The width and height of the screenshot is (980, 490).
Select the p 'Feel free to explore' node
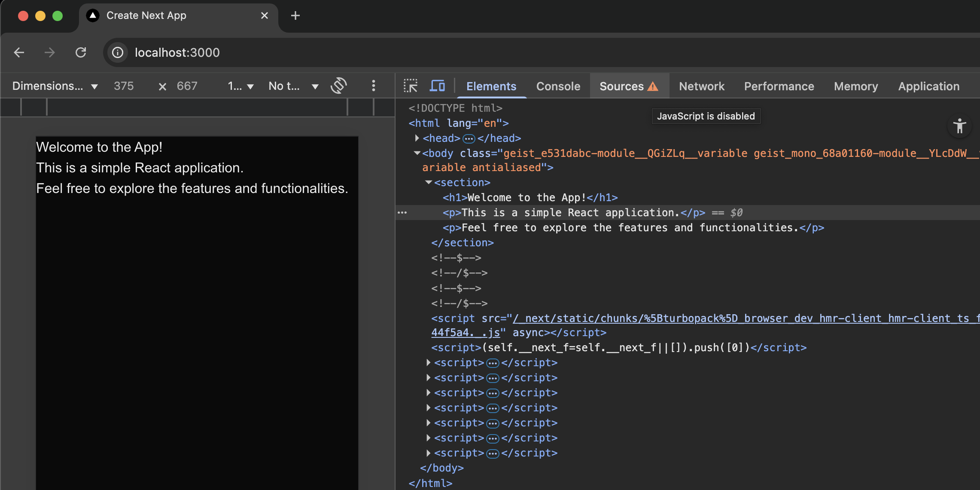tap(633, 227)
